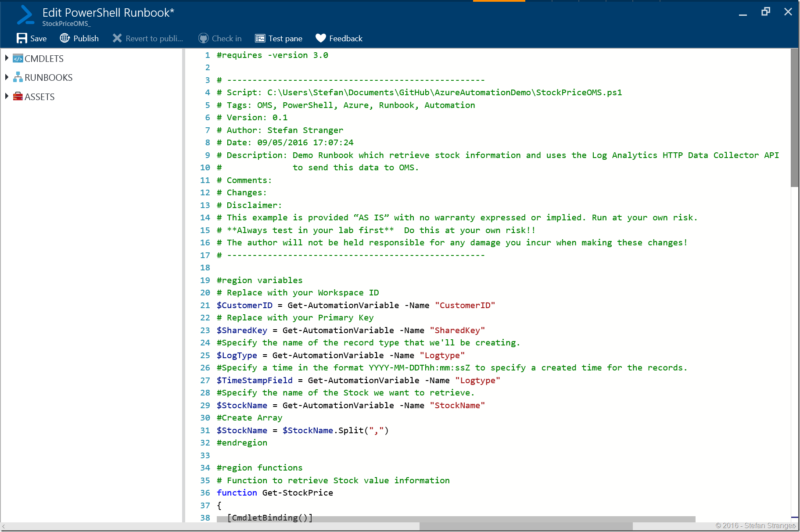Click the Revert to published X icon
Image resolution: width=800 pixels, height=532 pixels.
coord(117,38)
